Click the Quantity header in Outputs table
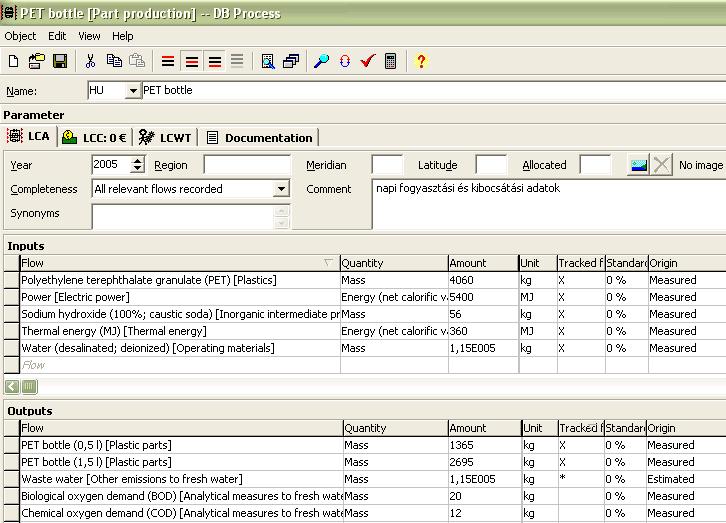The width and height of the screenshot is (726, 523). click(x=395, y=428)
